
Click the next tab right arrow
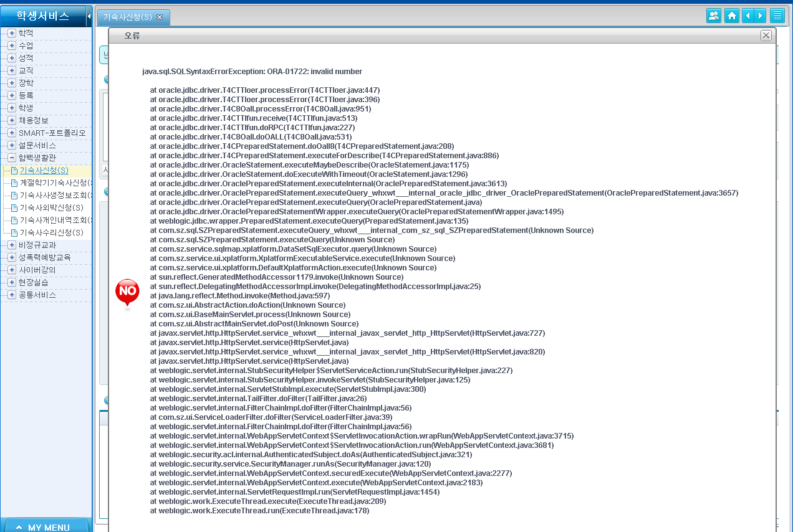(760, 16)
